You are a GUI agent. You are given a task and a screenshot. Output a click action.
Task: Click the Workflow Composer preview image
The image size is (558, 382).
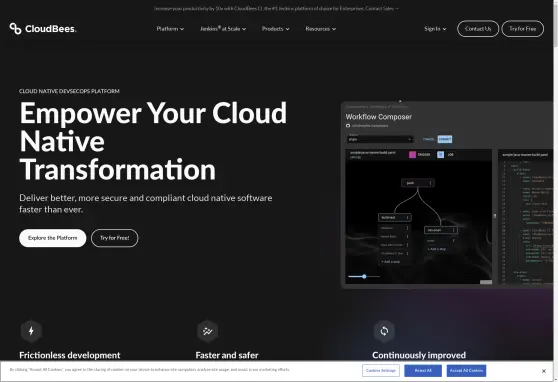click(448, 195)
